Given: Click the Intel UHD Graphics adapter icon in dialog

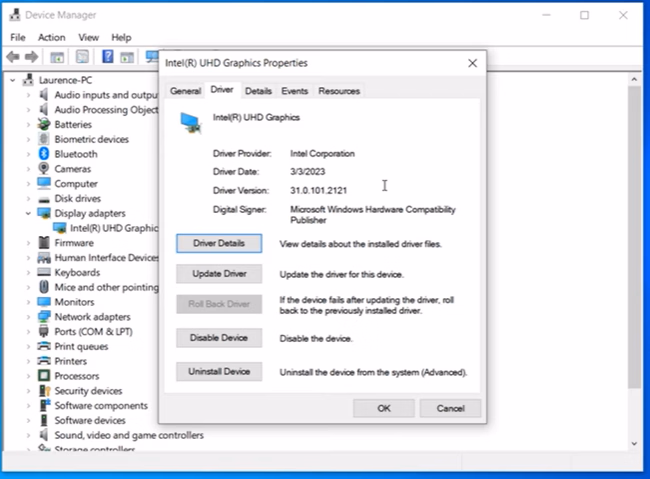Looking at the screenshot, I should [x=191, y=123].
